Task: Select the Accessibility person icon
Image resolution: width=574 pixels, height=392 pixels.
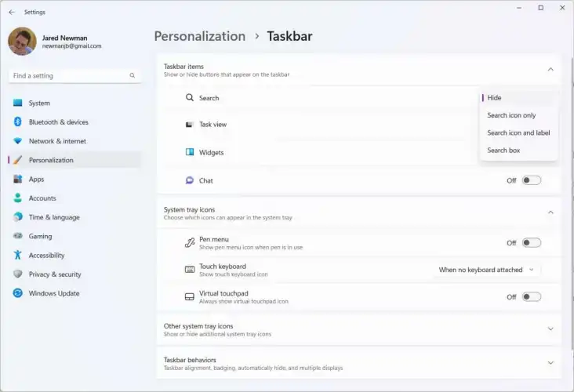Action: 17,255
